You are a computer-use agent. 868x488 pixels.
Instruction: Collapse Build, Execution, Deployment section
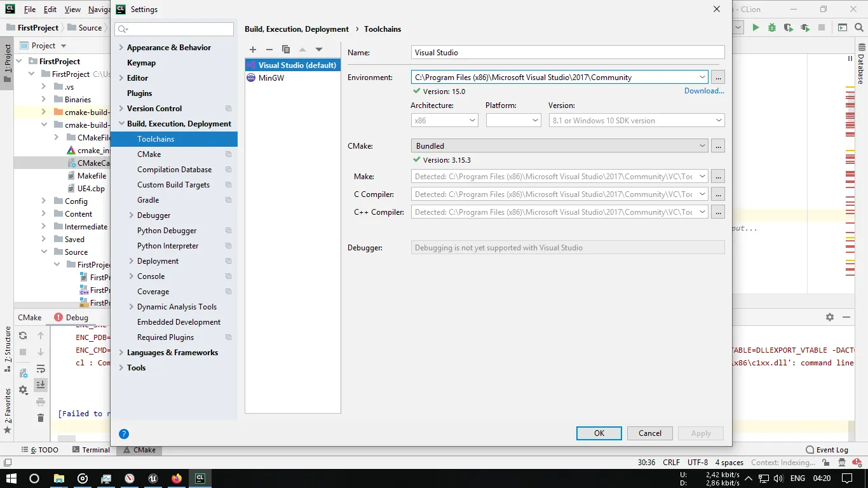121,124
